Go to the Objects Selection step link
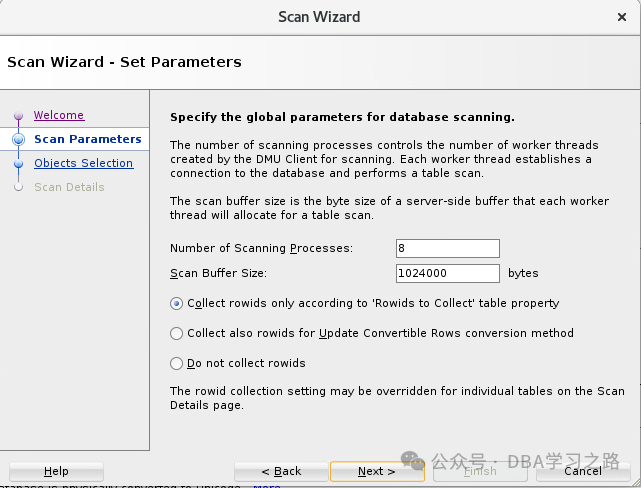Screen dimensions: 641x488 click(x=83, y=163)
